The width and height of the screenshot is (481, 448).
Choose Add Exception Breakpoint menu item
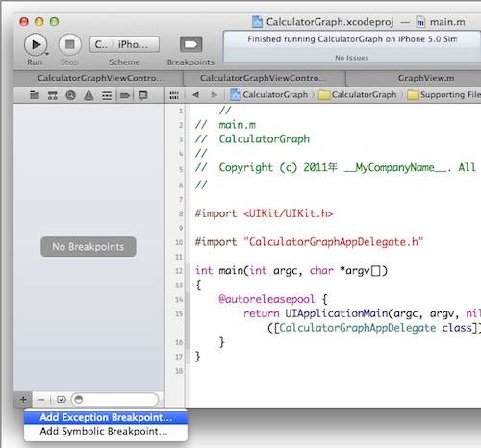[x=106, y=417]
